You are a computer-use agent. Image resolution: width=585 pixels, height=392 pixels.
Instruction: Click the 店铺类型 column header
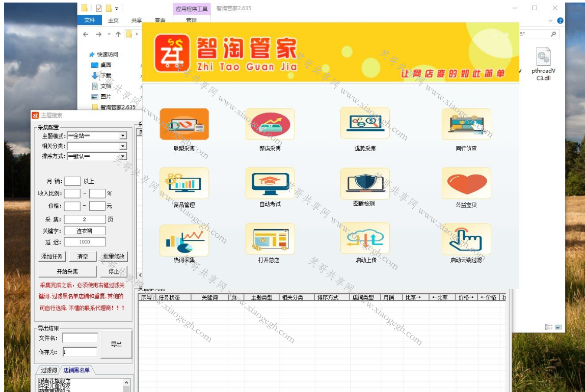[363, 297]
